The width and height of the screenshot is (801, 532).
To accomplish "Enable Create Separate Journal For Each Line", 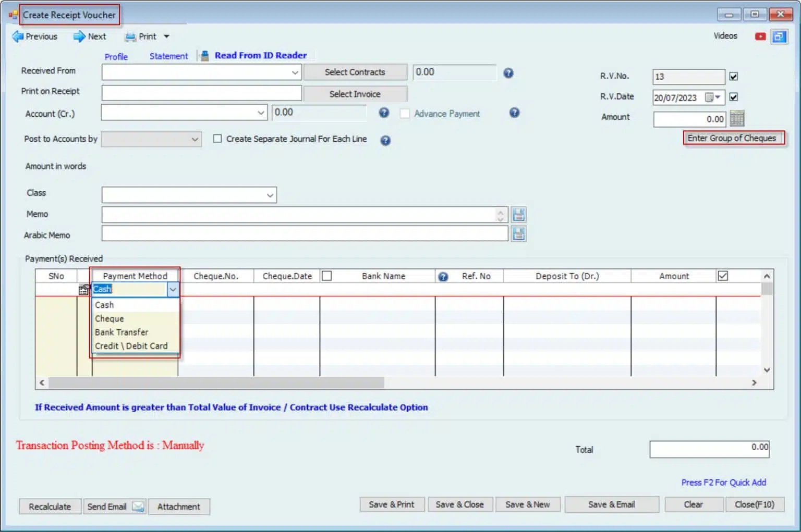I will pos(217,139).
